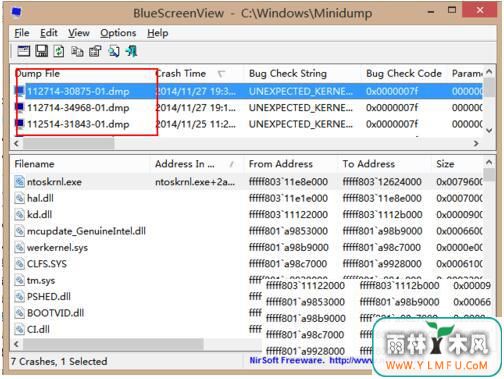
Task: Minimize the BlueScreenView window
Action: [x=431, y=11]
